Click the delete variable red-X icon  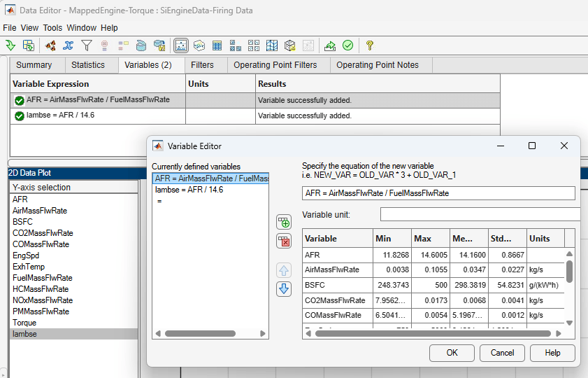[x=284, y=241]
